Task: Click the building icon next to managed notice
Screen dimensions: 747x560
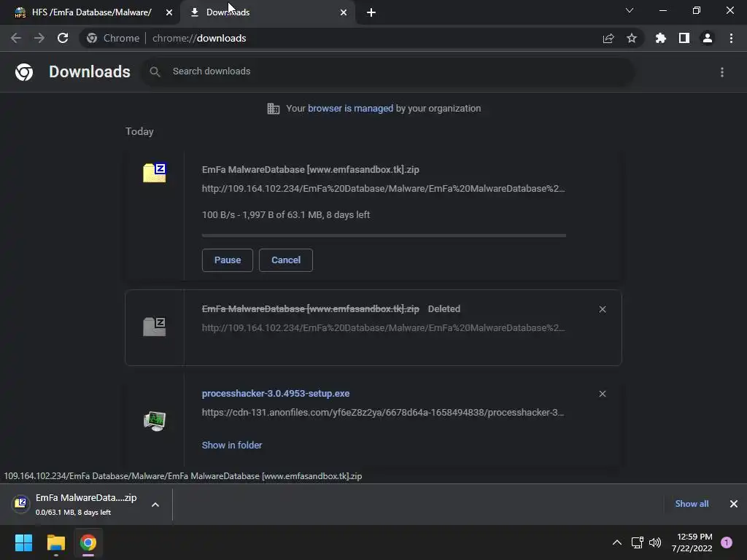Action: point(274,109)
